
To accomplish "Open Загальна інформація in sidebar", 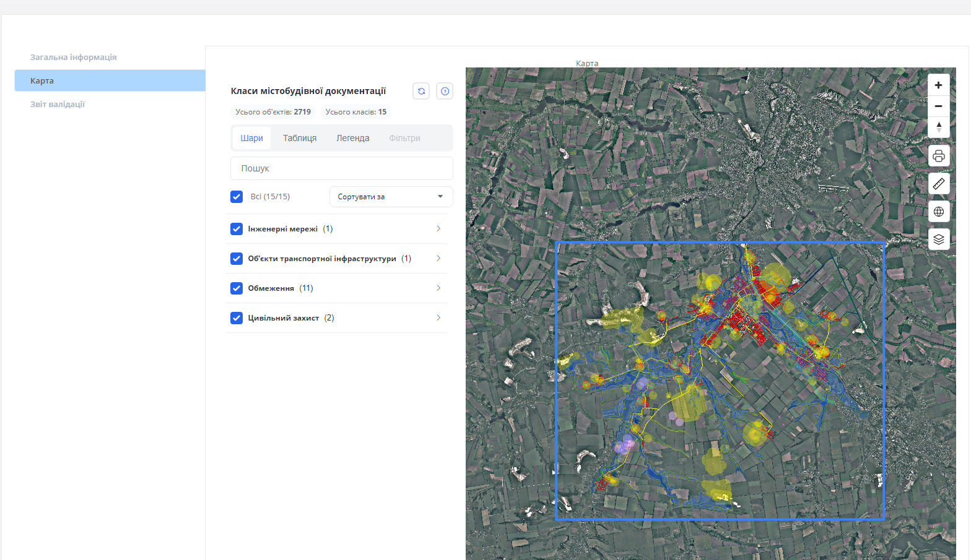I will tap(73, 57).
